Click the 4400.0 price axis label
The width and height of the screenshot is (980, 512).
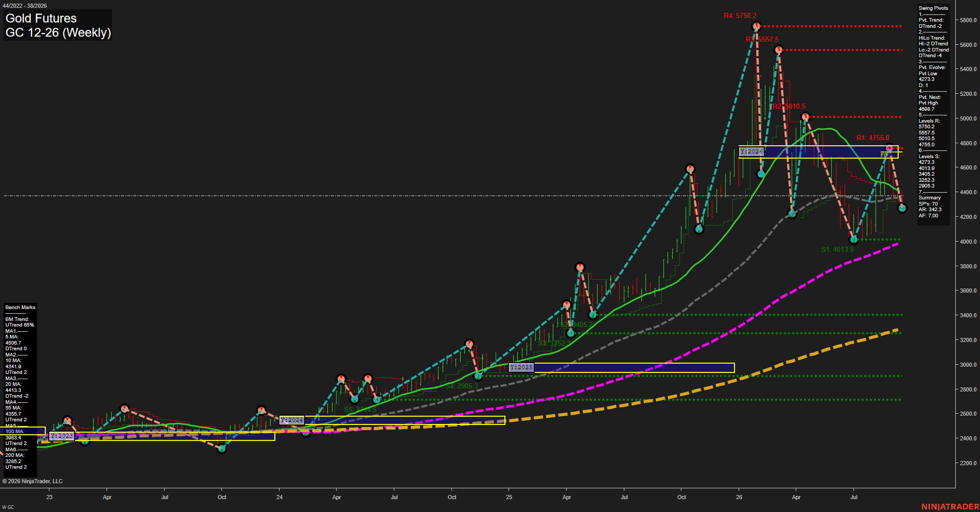(x=968, y=192)
